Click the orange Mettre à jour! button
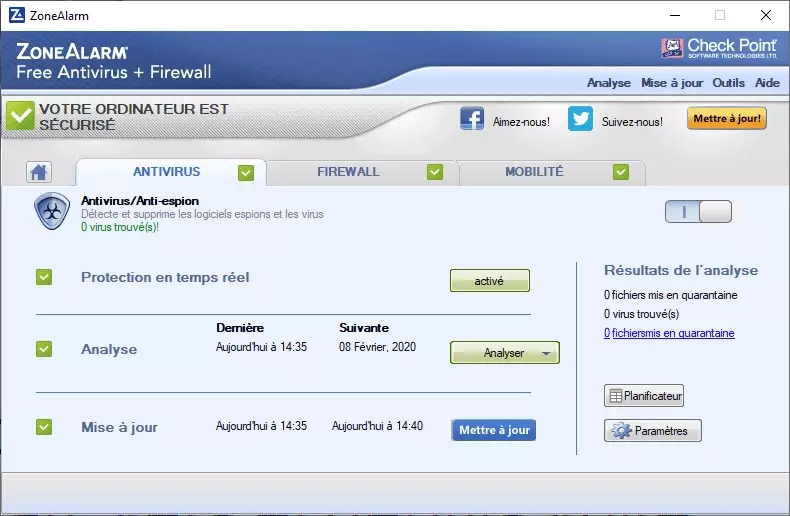This screenshot has height=516, width=790. [727, 118]
